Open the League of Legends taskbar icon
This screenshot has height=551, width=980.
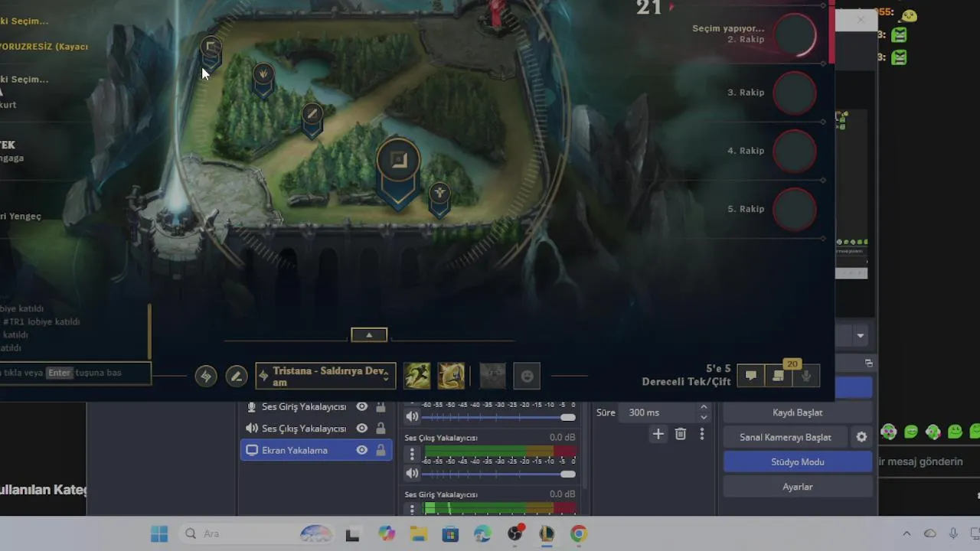547,533
